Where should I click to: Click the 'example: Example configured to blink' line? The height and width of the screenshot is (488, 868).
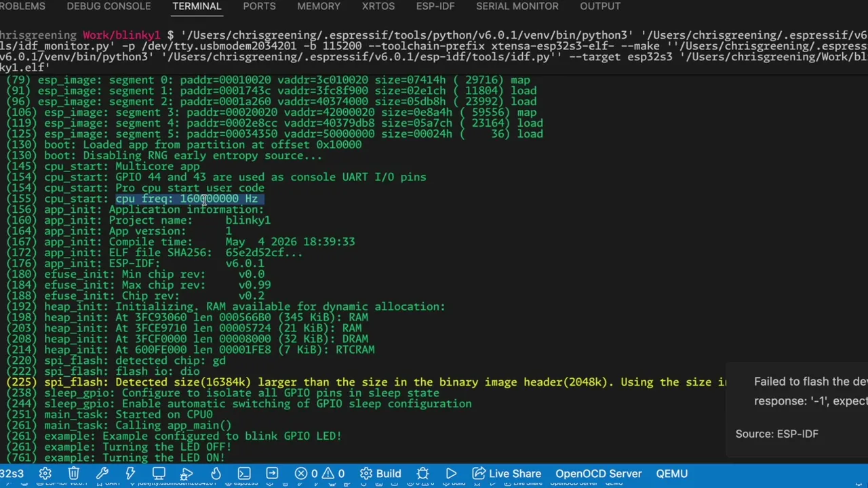point(174,436)
